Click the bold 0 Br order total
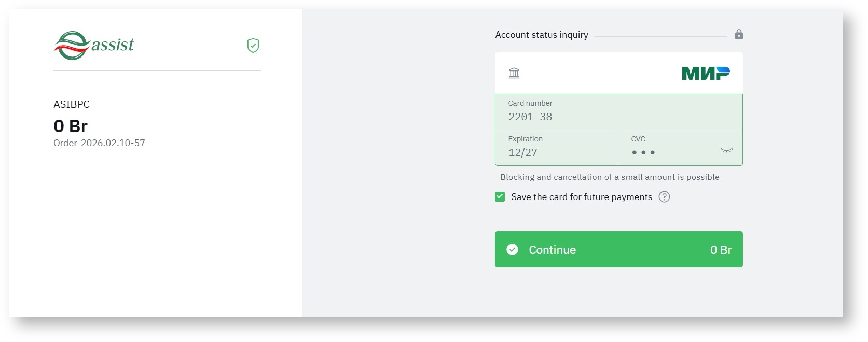Viewport: 868px width, 342px height. pyautogui.click(x=71, y=126)
